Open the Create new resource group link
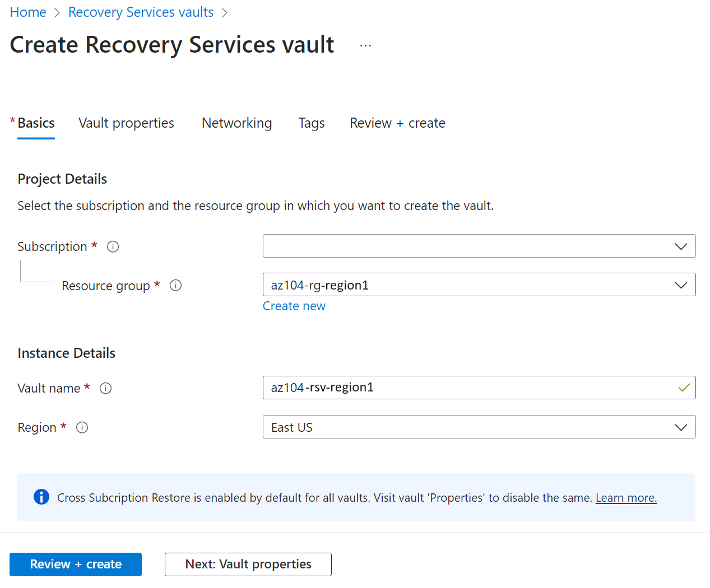This screenshot has height=588, width=710. 294,306
